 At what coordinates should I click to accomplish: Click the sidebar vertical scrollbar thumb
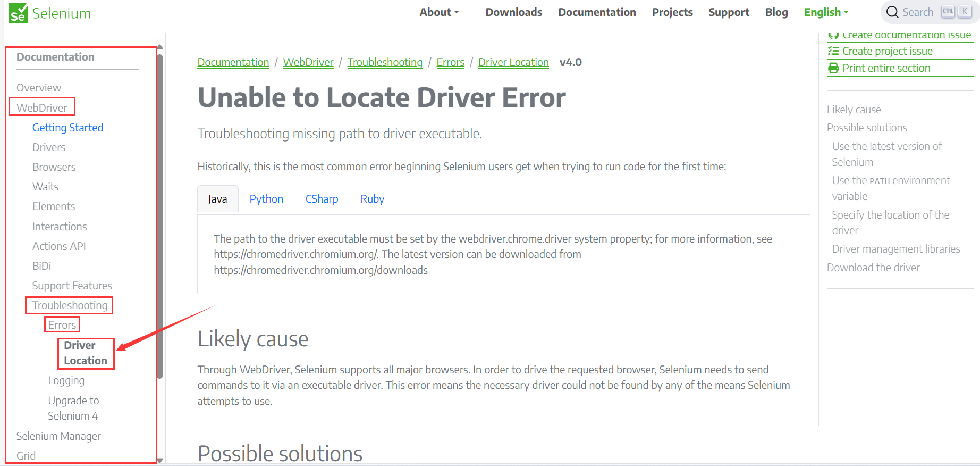tap(160, 216)
